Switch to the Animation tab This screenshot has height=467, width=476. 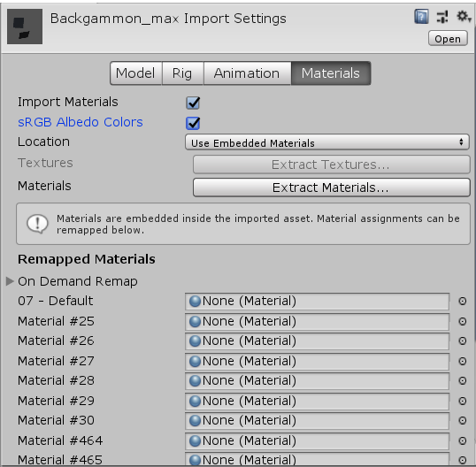point(247,73)
